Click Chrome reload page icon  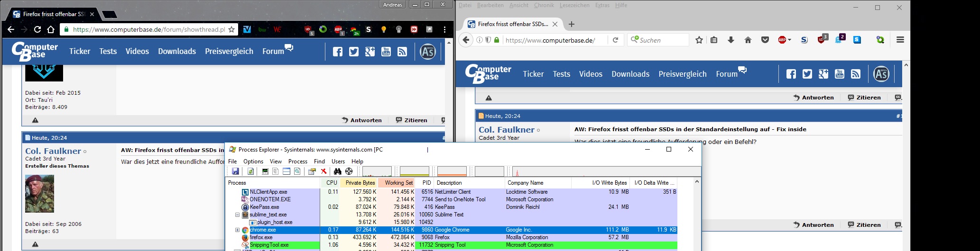point(37,29)
